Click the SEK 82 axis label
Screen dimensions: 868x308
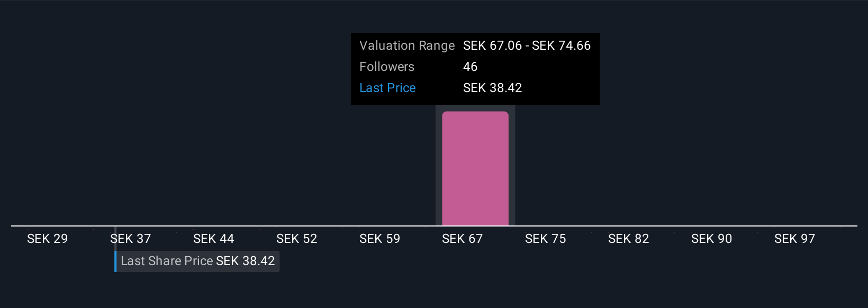(628, 239)
